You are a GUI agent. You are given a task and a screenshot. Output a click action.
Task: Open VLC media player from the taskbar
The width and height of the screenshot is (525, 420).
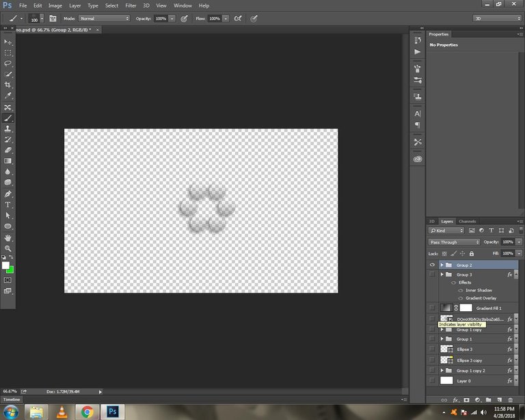click(62, 412)
